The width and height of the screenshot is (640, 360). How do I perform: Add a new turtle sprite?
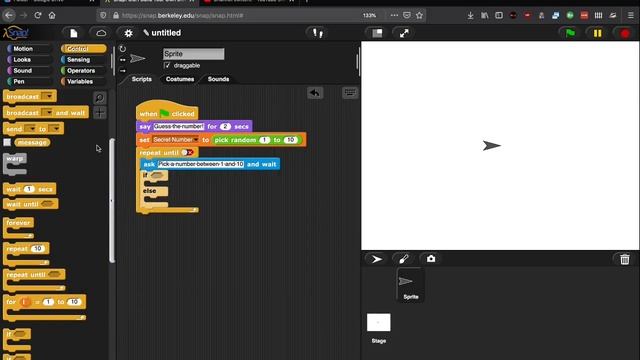(x=377, y=259)
